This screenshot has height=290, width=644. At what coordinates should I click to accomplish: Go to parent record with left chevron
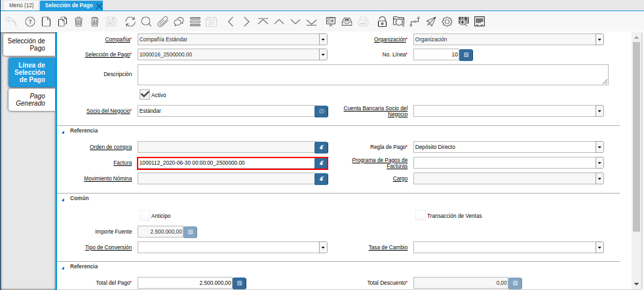231,22
